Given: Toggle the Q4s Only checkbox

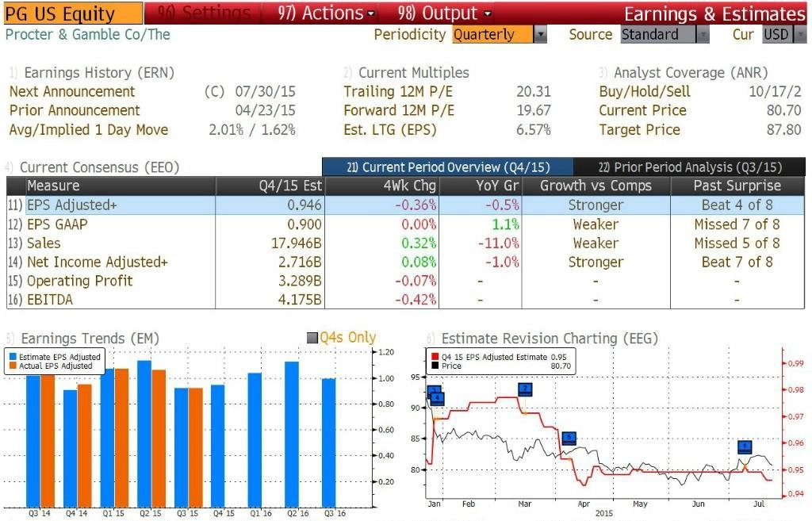Looking at the screenshot, I should (x=312, y=338).
